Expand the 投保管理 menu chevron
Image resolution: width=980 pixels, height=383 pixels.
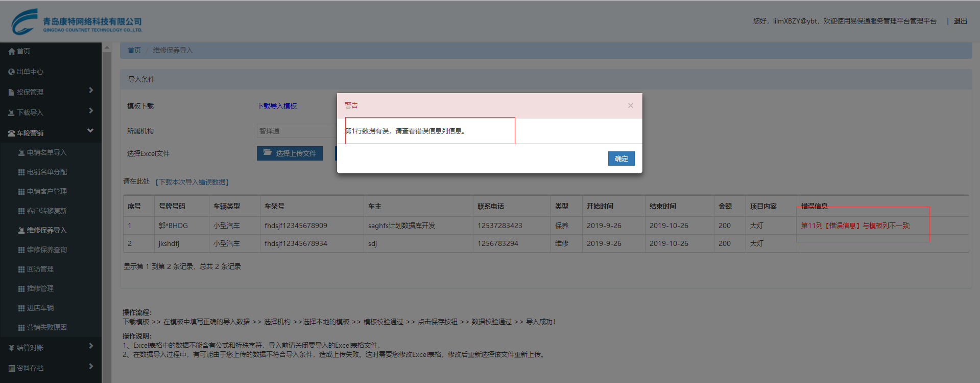coord(91,91)
